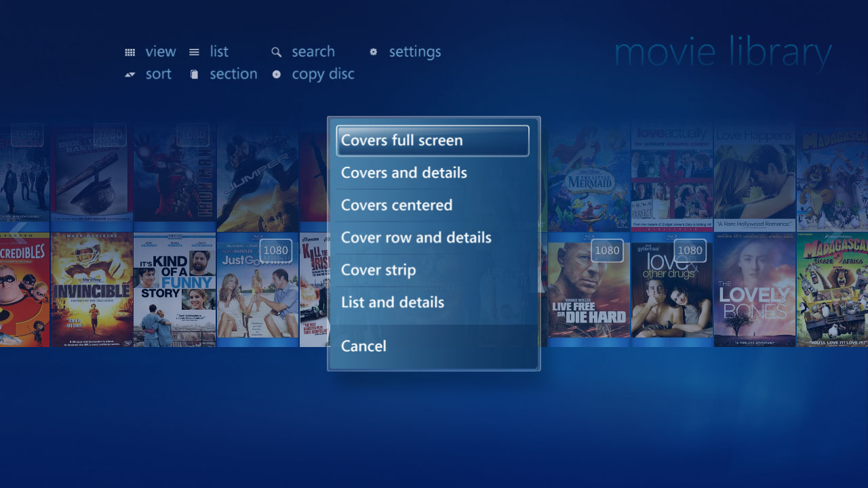Select the top-row Madagascar cover
The width and height of the screenshot is (868, 488).
click(833, 176)
